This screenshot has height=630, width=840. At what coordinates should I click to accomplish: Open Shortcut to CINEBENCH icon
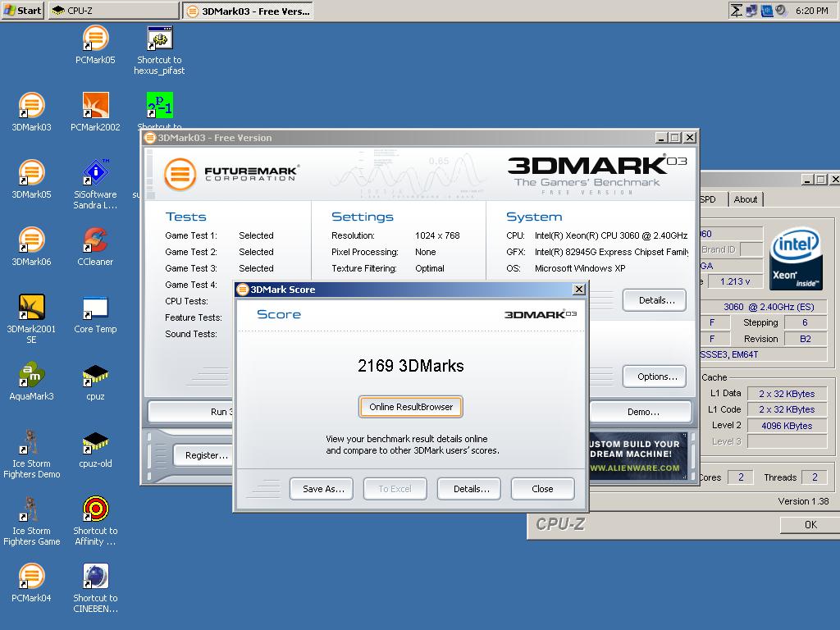[x=95, y=588]
